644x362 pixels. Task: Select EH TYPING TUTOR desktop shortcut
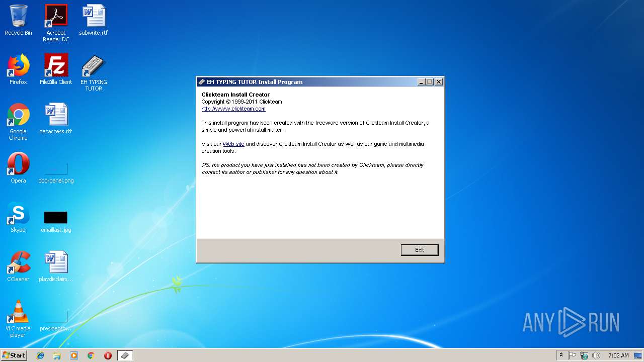tap(94, 72)
